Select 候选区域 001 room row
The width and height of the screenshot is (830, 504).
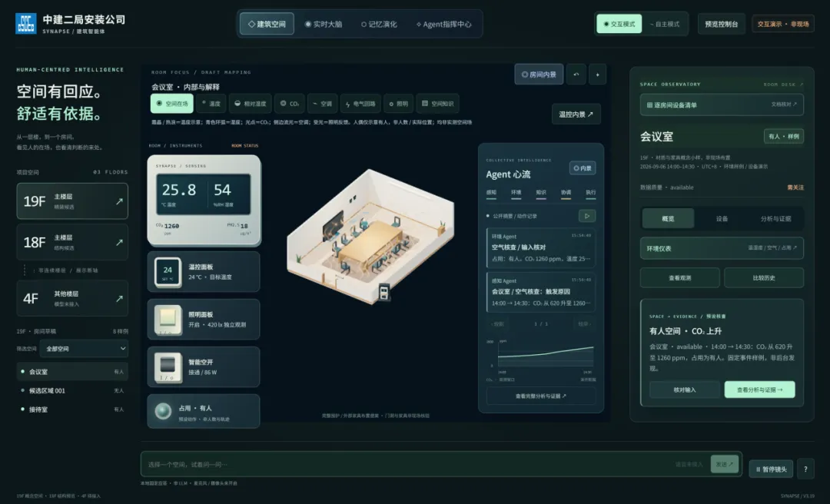click(x=72, y=391)
